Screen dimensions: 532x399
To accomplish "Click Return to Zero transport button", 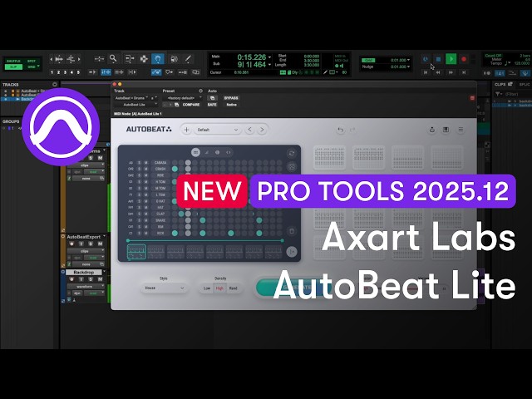I will point(426,72).
